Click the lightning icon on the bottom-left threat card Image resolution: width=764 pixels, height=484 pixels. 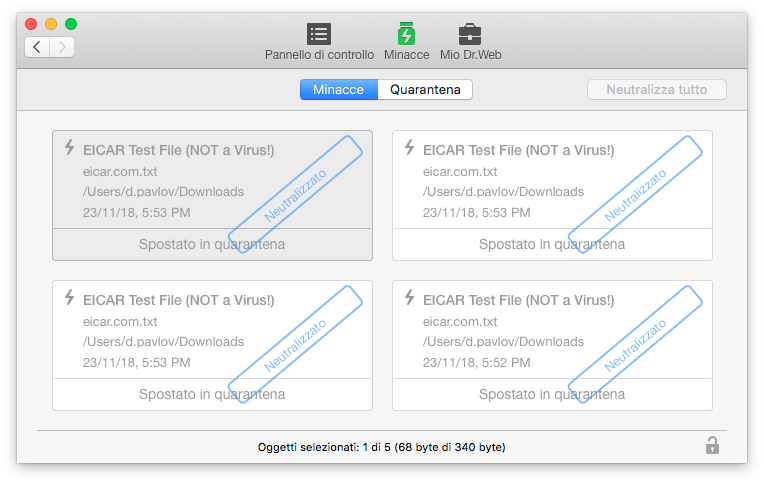pyautogui.click(x=70, y=297)
